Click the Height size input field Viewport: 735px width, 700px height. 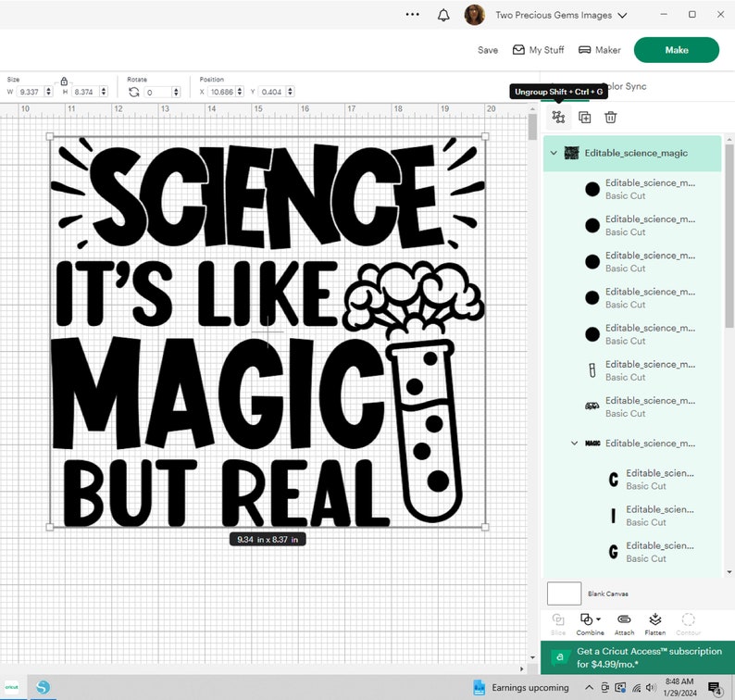86,92
